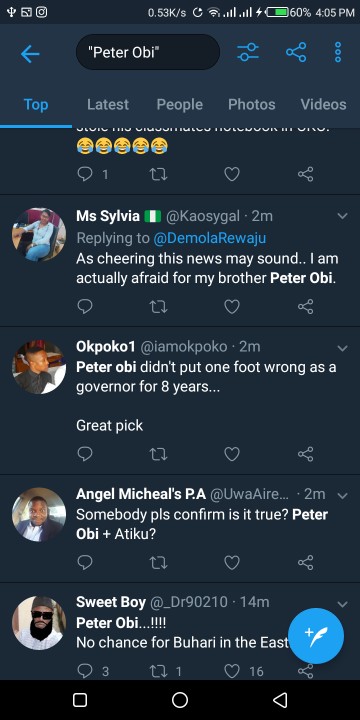Like Sweet Boy's tweet with 16 likes

click(x=232, y=671)
